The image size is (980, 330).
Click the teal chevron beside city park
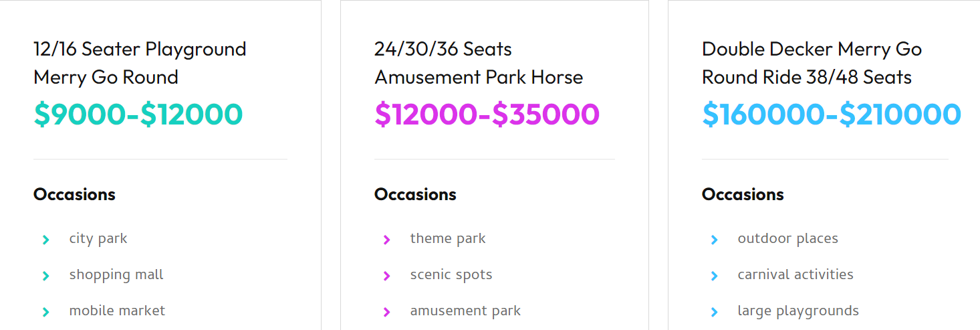tap(45, 240)
